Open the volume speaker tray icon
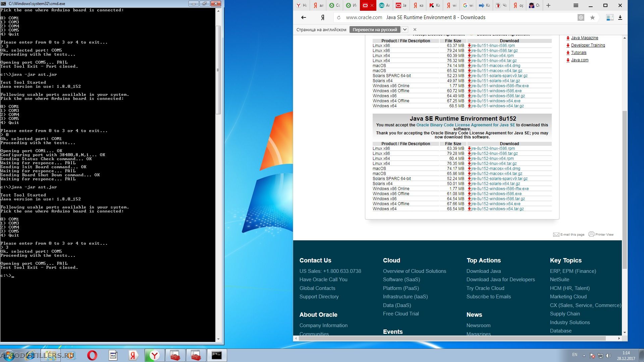 coord(608,356)
